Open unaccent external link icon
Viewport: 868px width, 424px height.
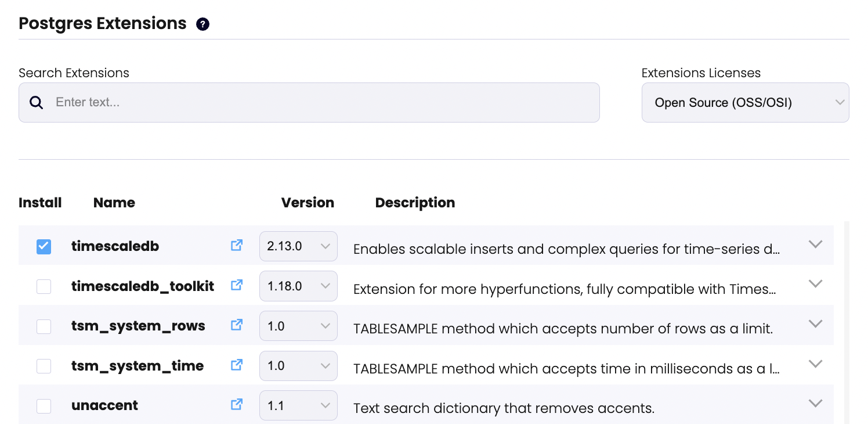click(x=237, y=404)
